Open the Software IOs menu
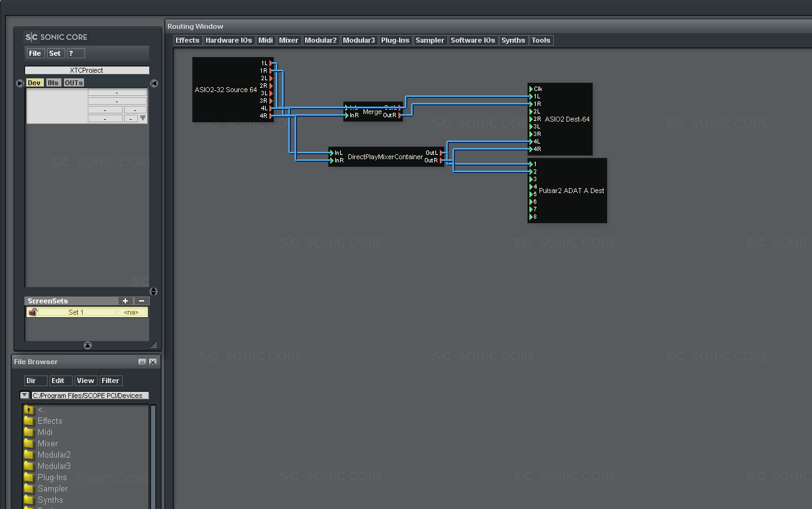Viewport: 812px width, 509px height. (x=473, y=40)
